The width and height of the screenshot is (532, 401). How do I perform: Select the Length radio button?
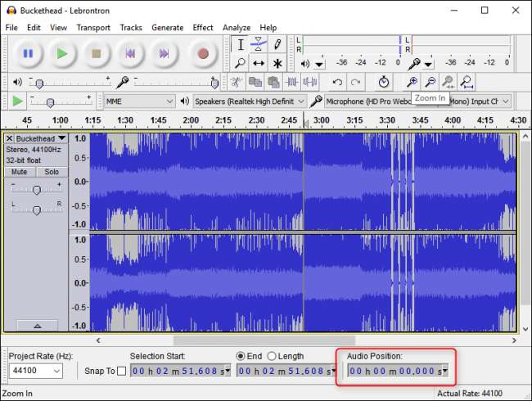tap(271, 356)
